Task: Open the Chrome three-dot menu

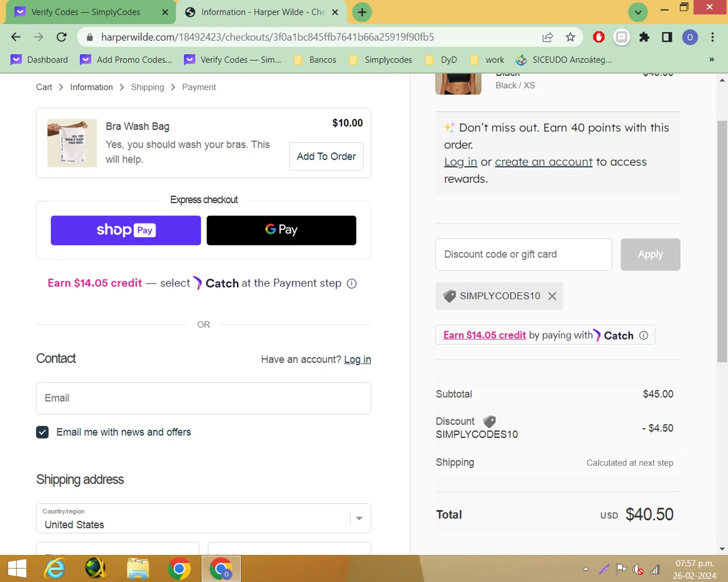Action: 712,37
